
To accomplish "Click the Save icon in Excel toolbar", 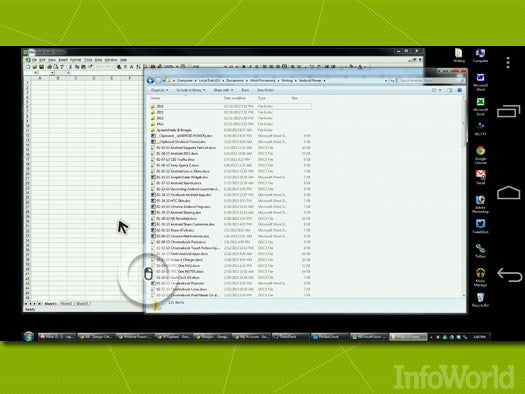I will (42, 67).
